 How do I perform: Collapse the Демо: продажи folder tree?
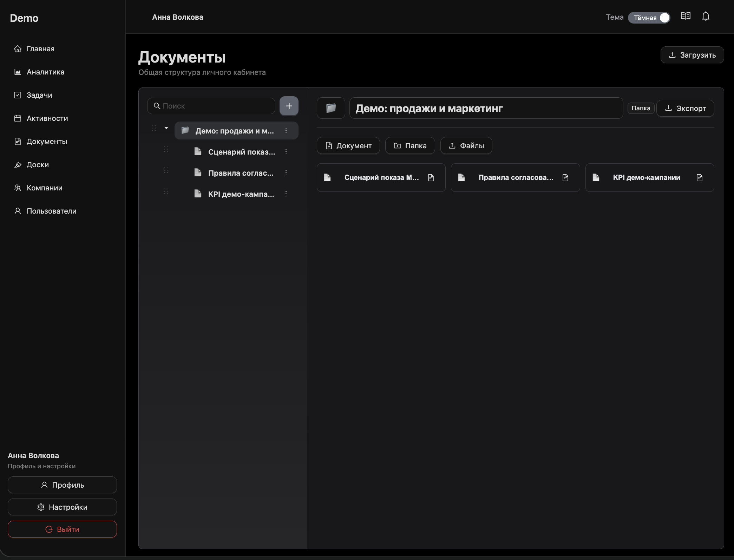tap(166, 128)
